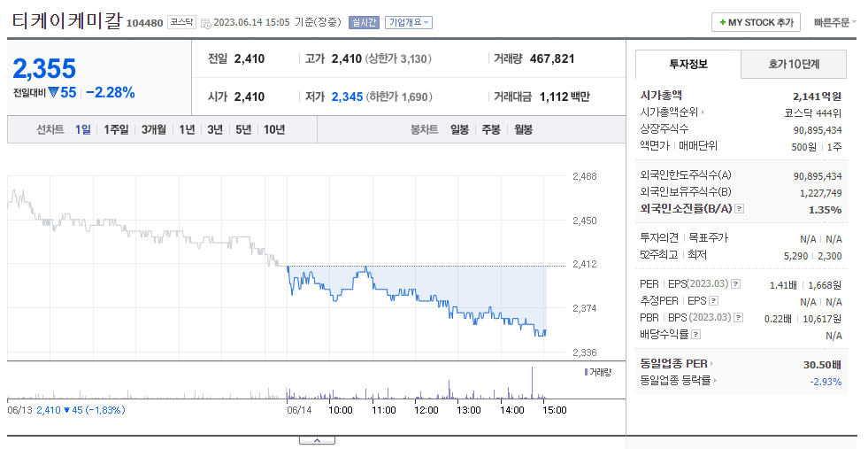This screenshot has width=868, height=449.
Task: Click the 52주최고 value 5,290
Action: (796, 256)
